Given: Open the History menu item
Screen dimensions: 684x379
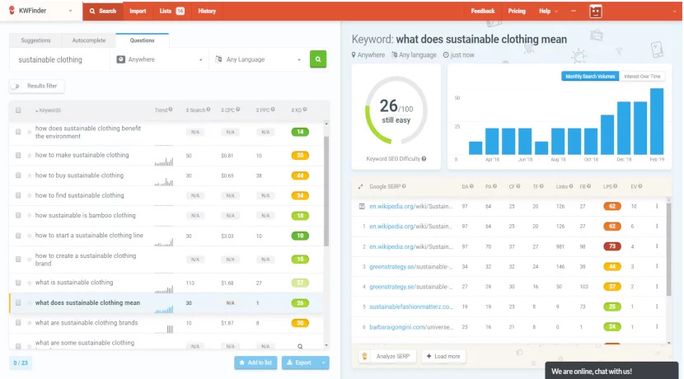Looking at the screenshot, I should click(x=207, y=11).
